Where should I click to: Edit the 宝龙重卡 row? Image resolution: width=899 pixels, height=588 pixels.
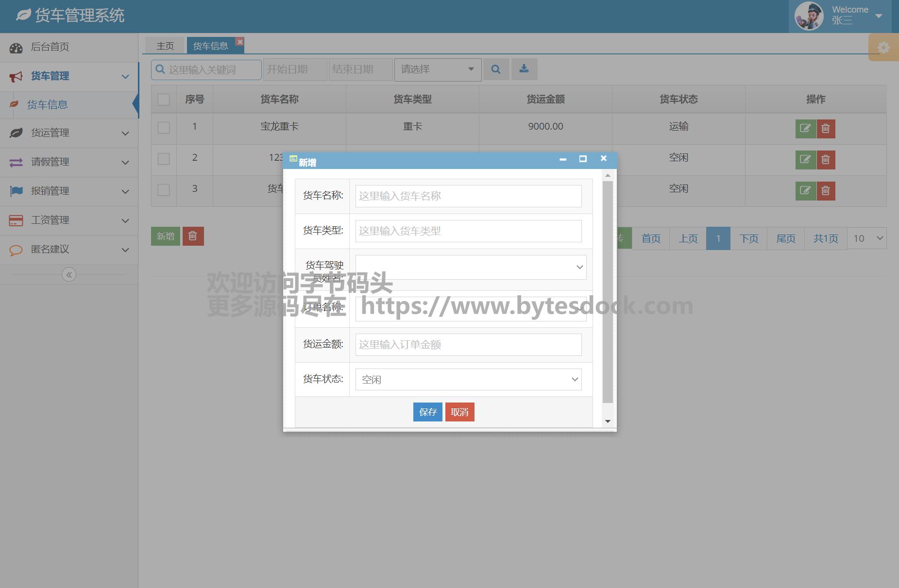(x=805, y=129)
